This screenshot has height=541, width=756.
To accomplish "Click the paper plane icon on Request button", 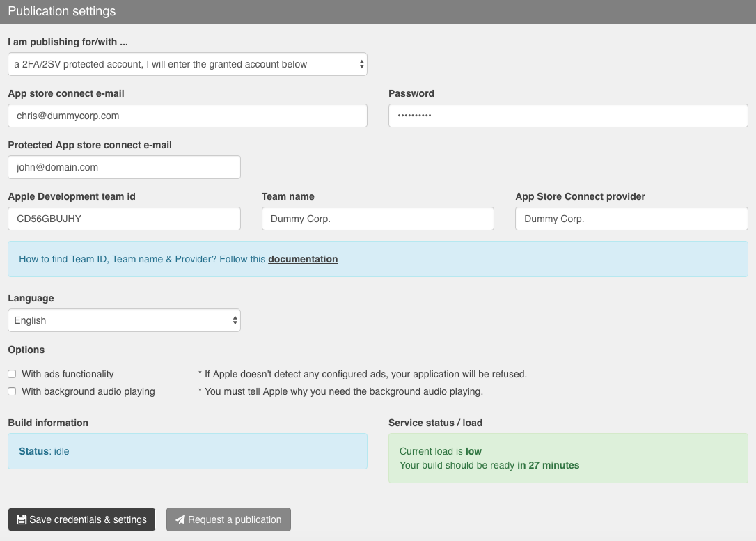I will [x=180, y=519].
